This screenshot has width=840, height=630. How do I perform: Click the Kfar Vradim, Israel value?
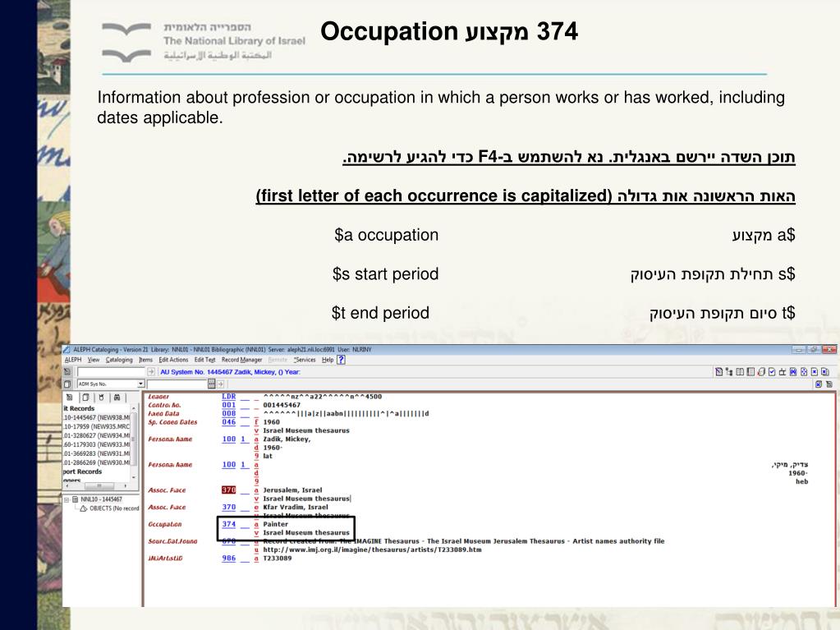click(295, 507)
